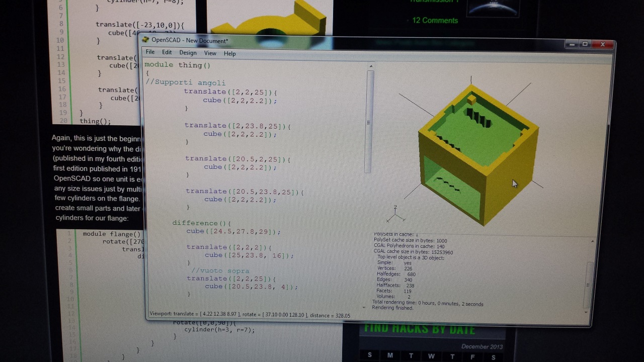The image size is (644, 362).
Task: Click the code editor vertical scrollbar thumb
Action: click(x=370, y=121)
